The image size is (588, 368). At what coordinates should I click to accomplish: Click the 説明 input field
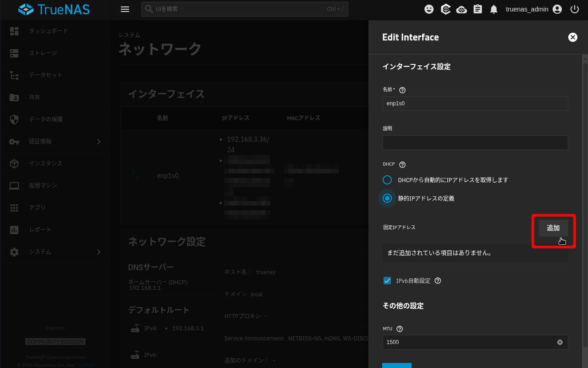tap(475, 143)
